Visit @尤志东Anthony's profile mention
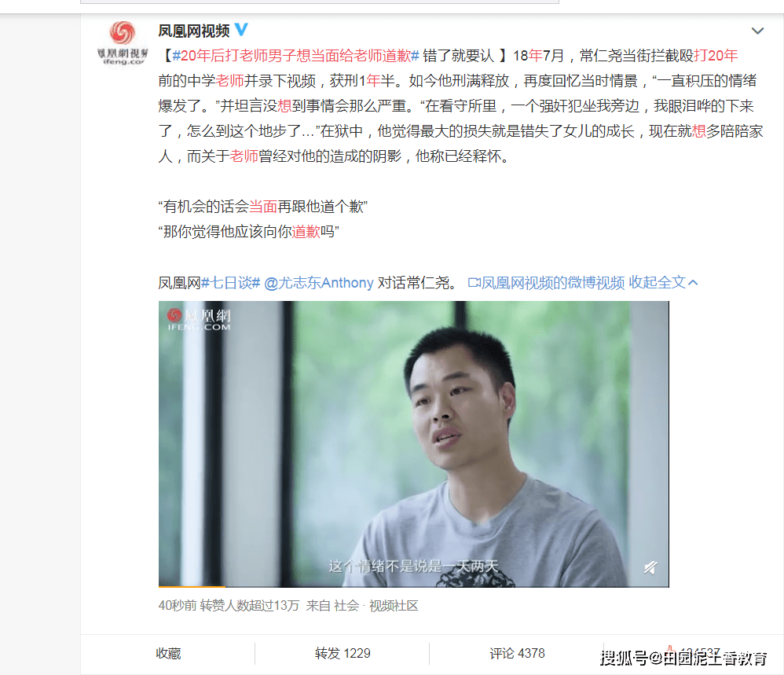This screenshot has width=784, height=675. (x=318, y=283)
